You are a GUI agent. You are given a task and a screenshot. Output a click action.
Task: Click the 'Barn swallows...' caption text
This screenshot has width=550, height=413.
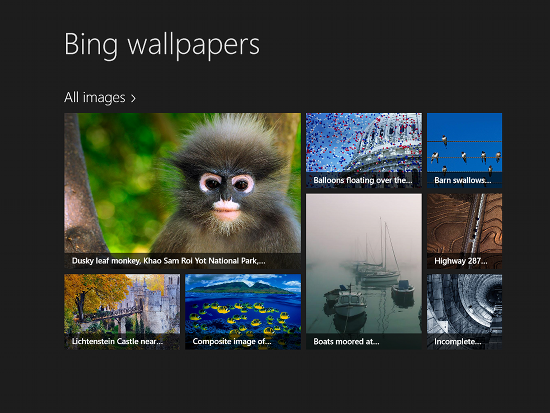pos(463,180)
